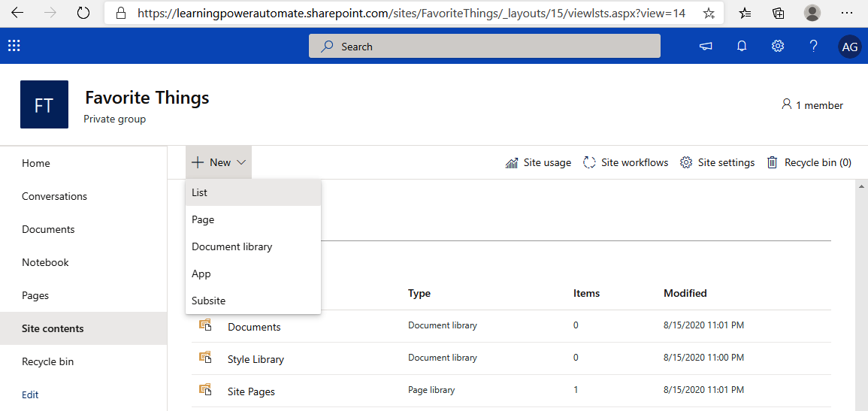Click the help question mark icon
This screenshot has height=411, width=868.
coord(813,47)
